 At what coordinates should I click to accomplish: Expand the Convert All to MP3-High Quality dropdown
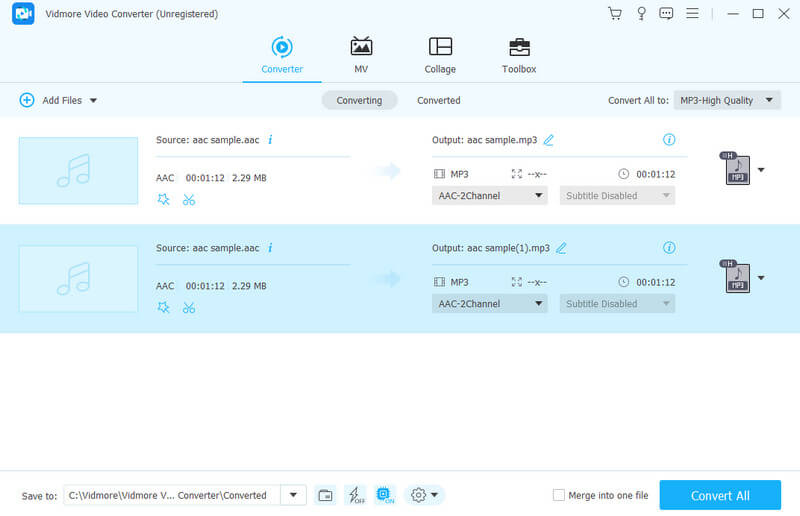tap(727, 100)
